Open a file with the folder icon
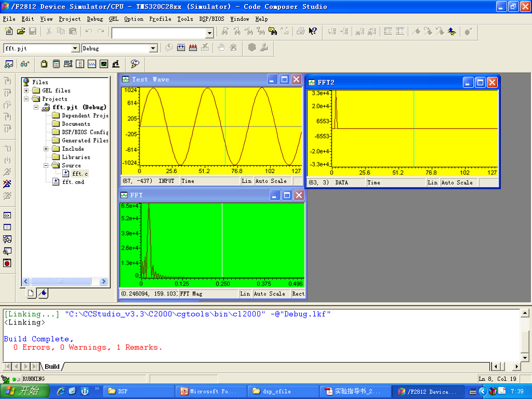This screenshot has width=532, height=399. (21, 32)
